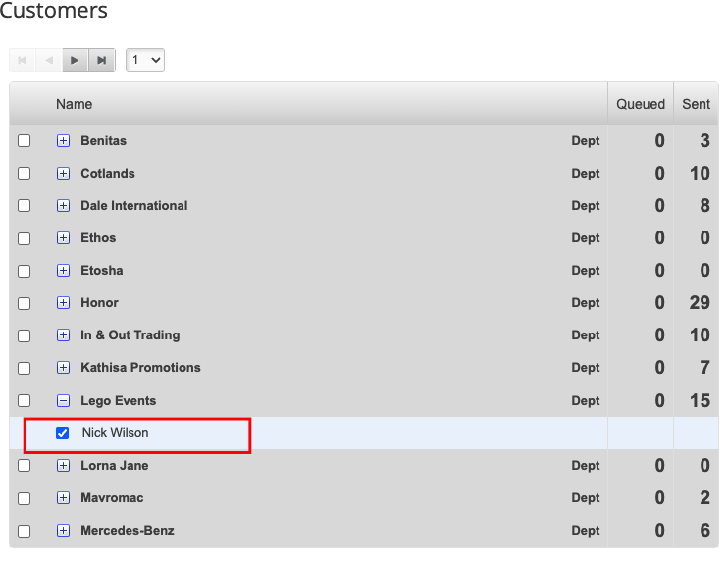This screenshot has height=565, width=728.
Task: Click the In & Out Trading name
Action: pyautogui.click(x=130, y=335)
